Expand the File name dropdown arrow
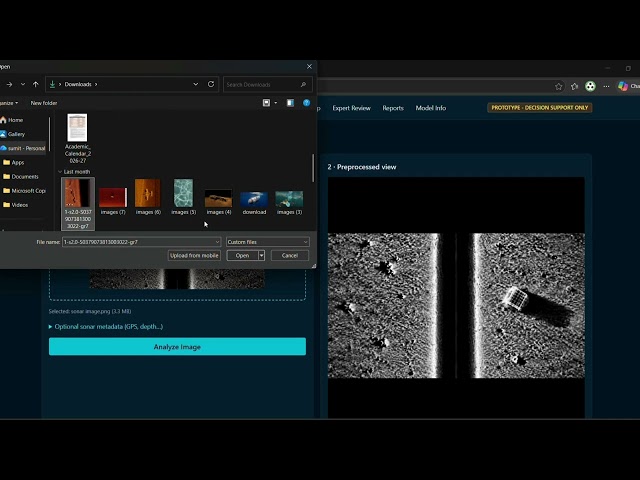Image resolution: width=640 pixels, height=480 pixels. click(x=217, y=242)
